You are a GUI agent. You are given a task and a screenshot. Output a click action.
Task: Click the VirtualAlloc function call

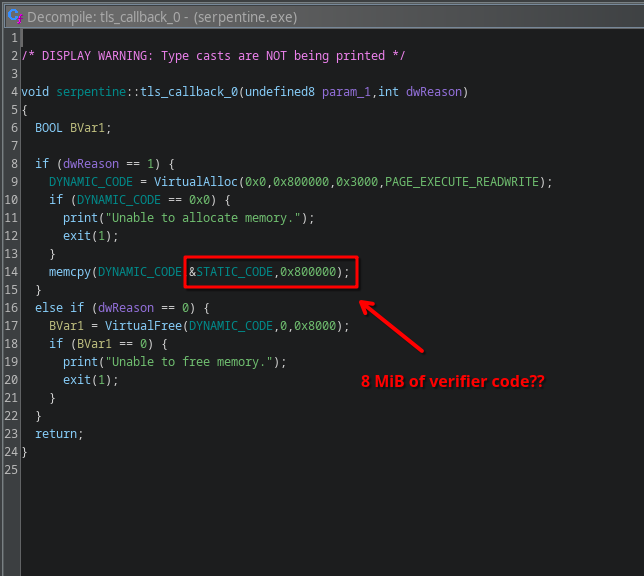click(196, 182)
